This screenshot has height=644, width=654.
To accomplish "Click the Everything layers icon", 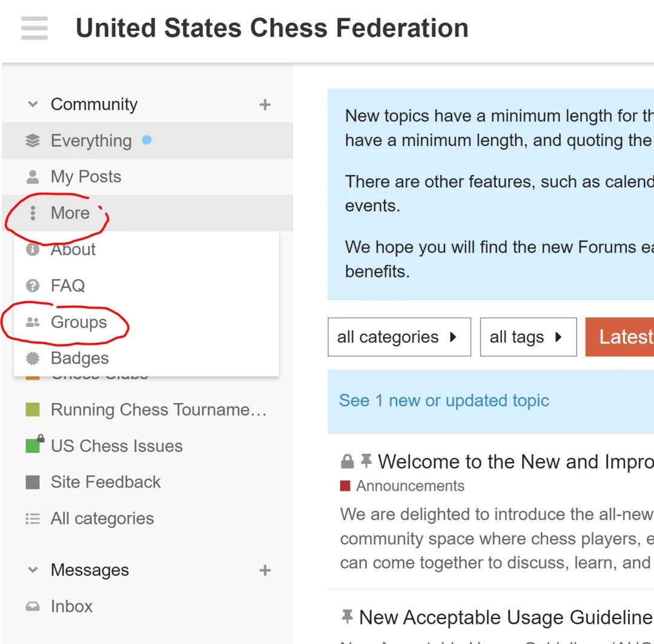I will [33, 141].
